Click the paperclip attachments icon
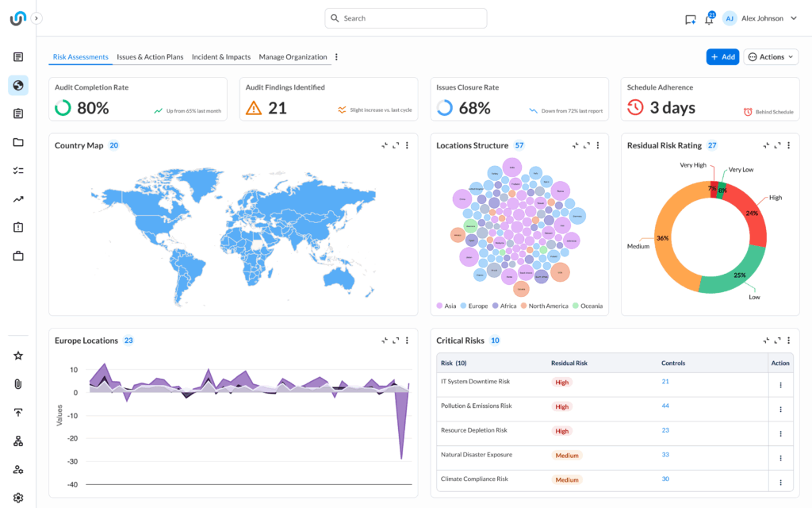The height and width of the screenshot is (508, 812). [18, 384]
